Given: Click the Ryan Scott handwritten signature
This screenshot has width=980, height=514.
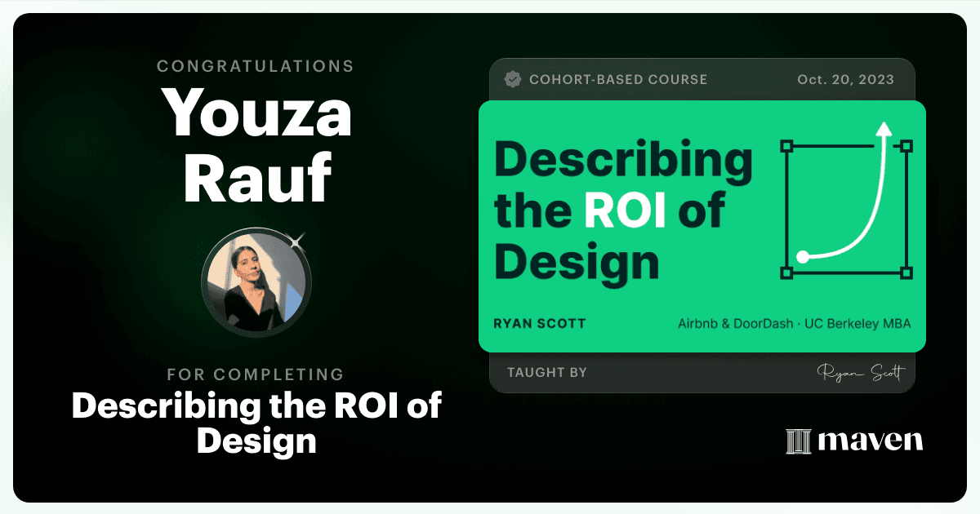Looking at the screenshot, I should pos(861,373).
